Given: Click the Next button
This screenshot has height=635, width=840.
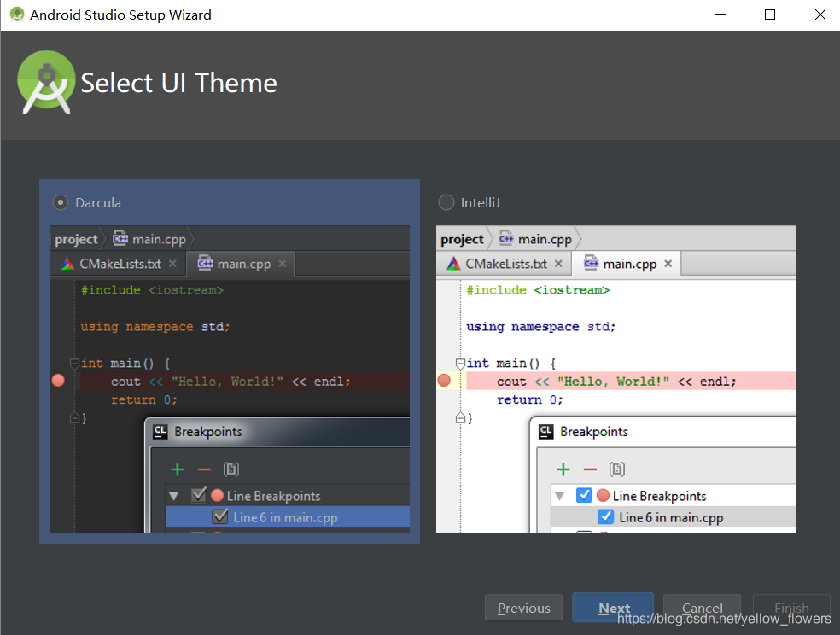Looking at the screenshot, I should (613, 608).
